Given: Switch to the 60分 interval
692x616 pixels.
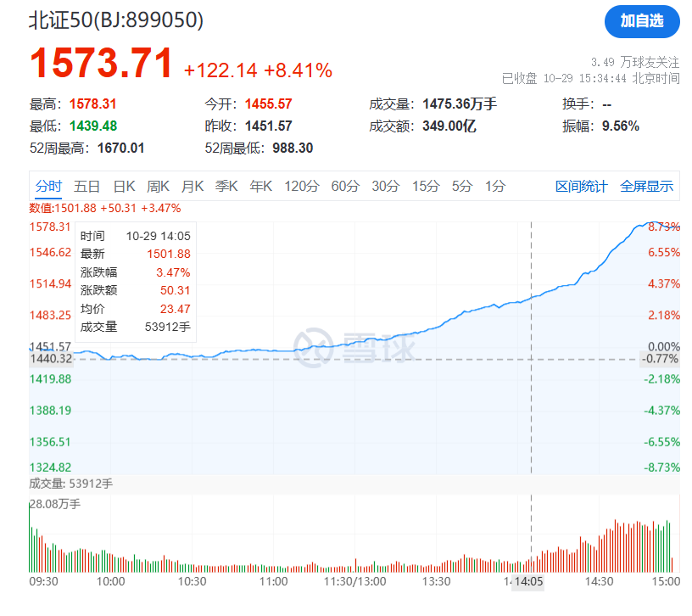Looking at the screenshot, I should click(x=345, y=187).
